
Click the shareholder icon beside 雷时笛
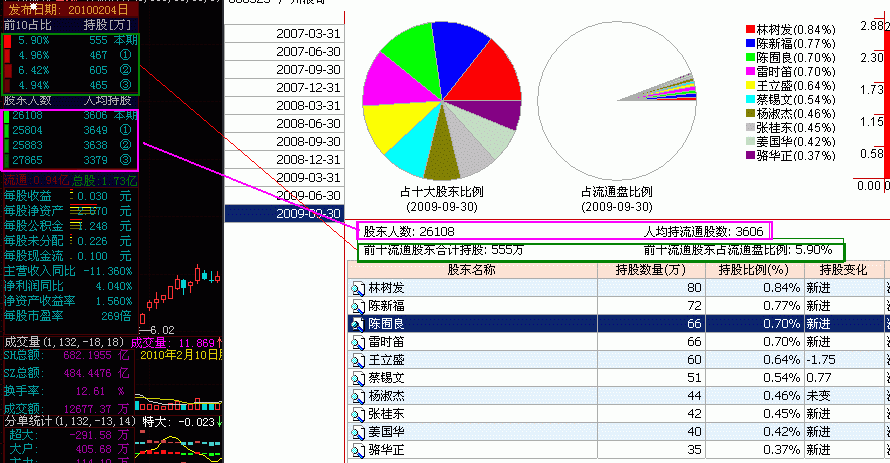pos(358,342)
